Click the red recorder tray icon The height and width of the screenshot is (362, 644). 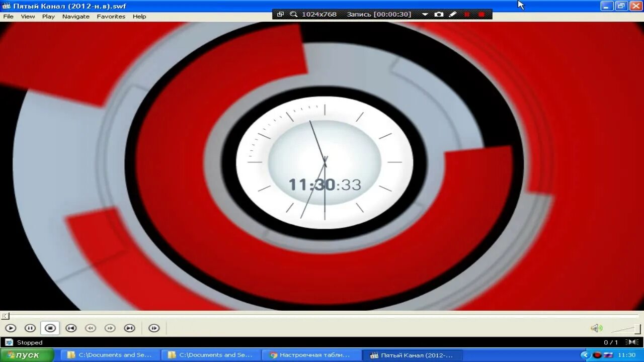597,355
